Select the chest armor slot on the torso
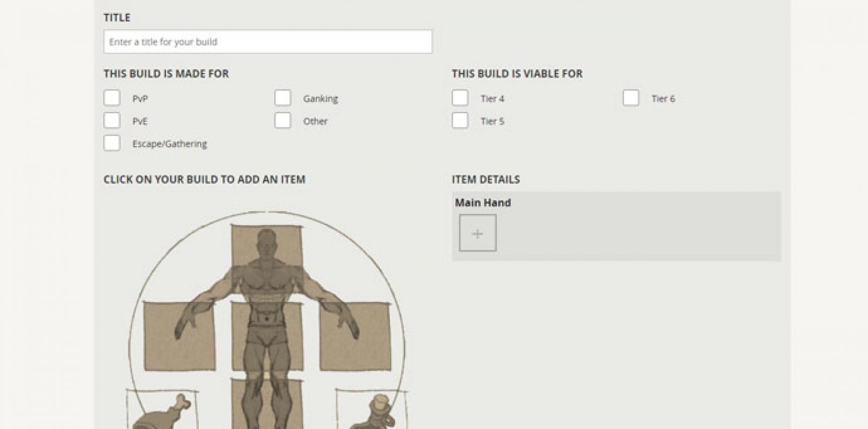Screen dimensions: 868x429 click(266, 335)
